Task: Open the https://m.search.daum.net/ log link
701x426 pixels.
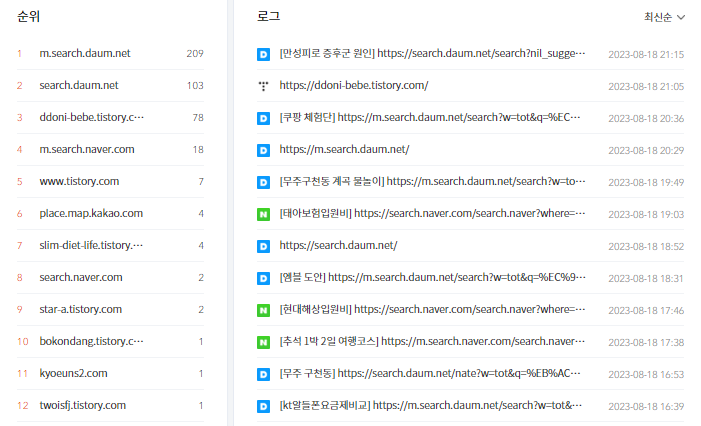Action: [x=344, y=149]
